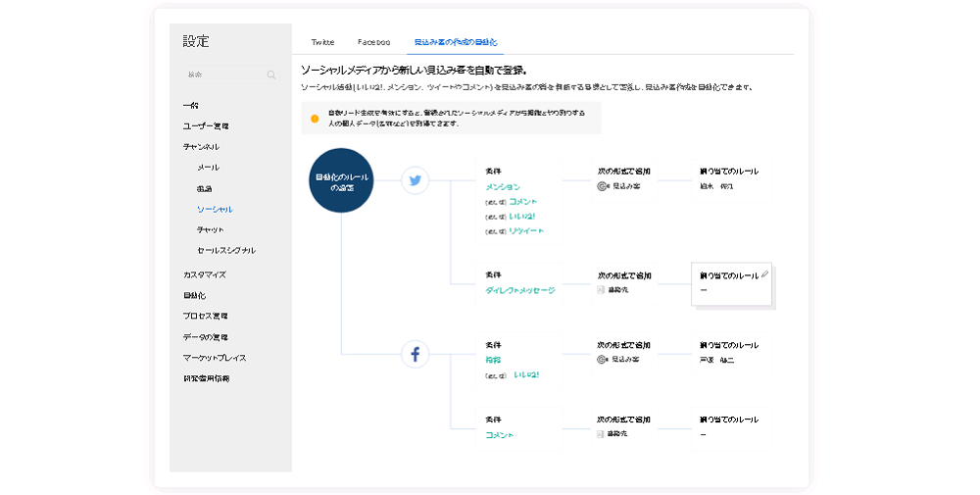Click the orange warning info icon
This screenshot has height=495, width=980.
pos(315,119)
